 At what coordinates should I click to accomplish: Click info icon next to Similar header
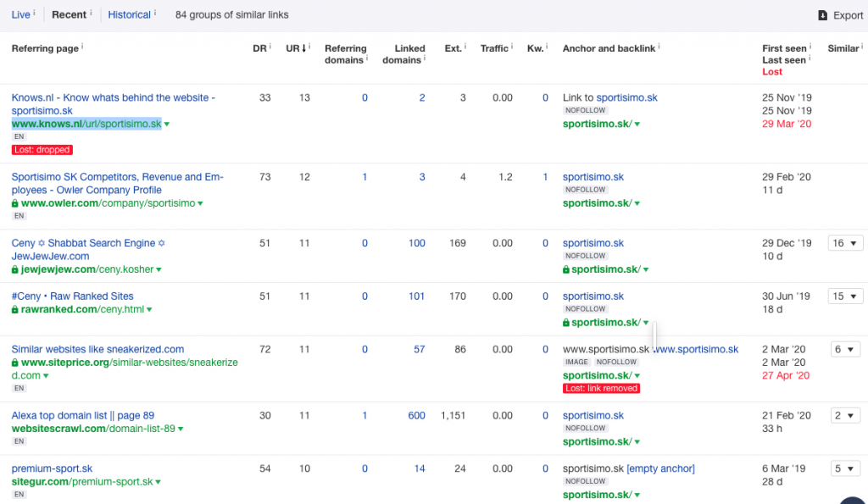click(862, 47)
